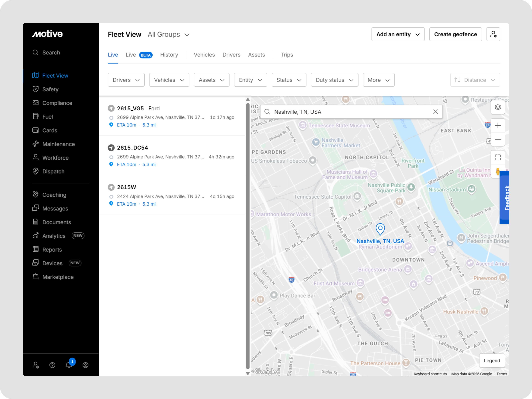532x399 pixels.
Task: Open account profile icon in sidebar
Action: click(85, 365)
